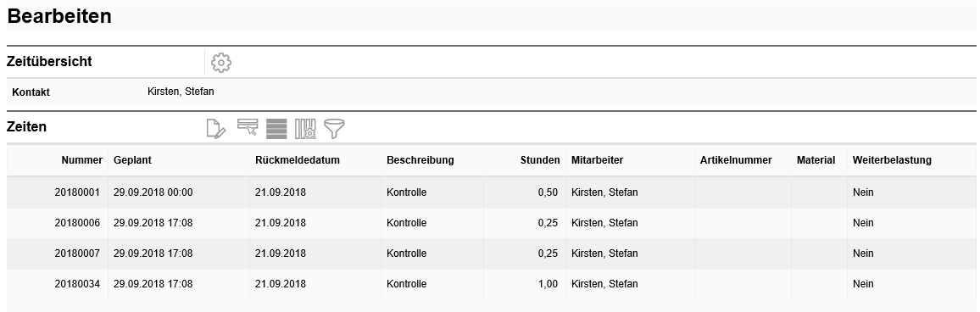Click the Beschreibung column header
The height and width of the screenshot is (312, 980).
pos(420,160)
